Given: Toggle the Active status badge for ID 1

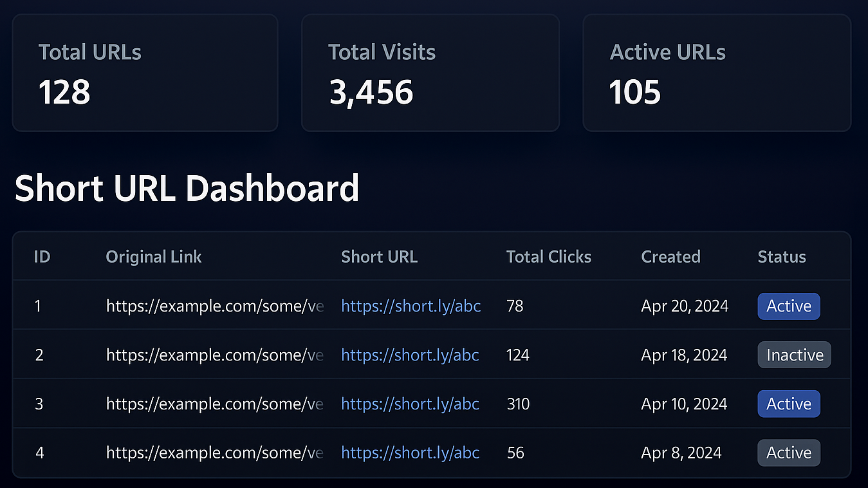Looking at the screenshot, I should [x=788, y=306].
